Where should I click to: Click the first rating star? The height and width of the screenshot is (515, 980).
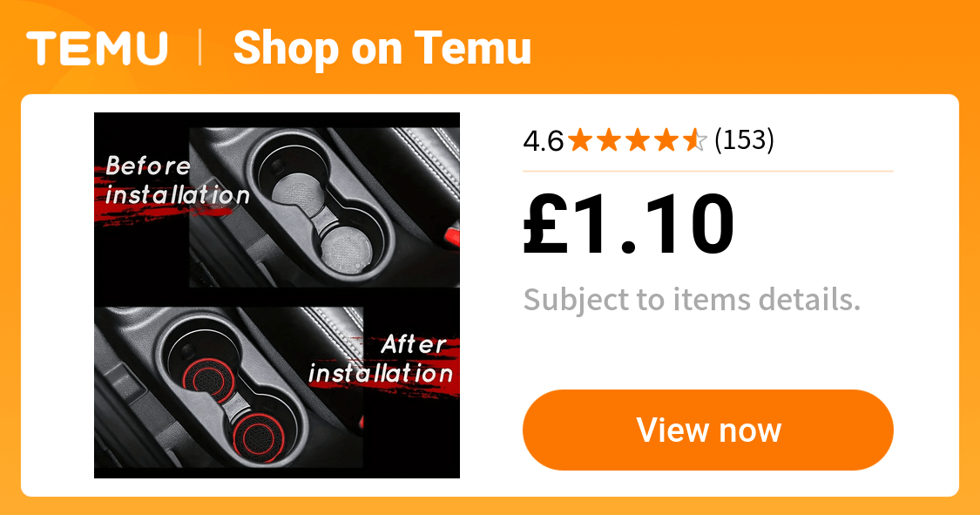(581, 140)
